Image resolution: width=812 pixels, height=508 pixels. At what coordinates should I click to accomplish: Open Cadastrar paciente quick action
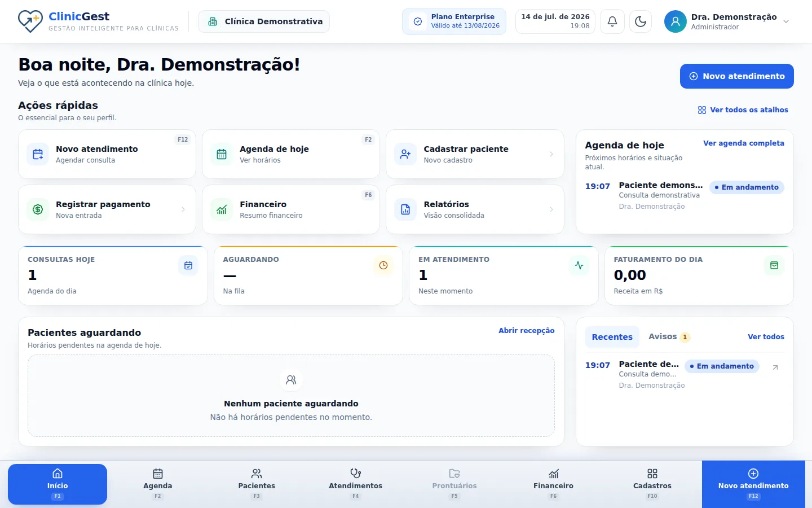[x=475, y=154]
